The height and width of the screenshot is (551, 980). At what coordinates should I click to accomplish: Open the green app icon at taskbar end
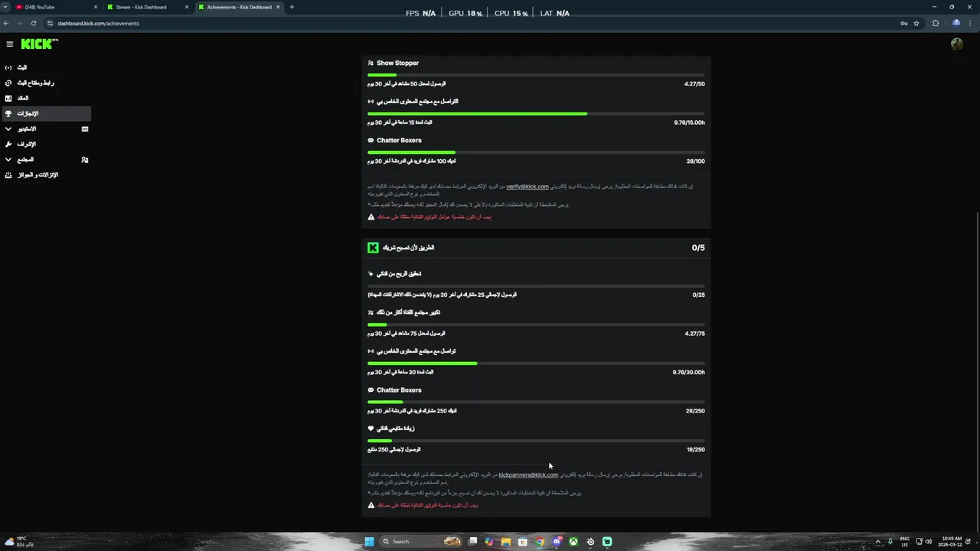point(607,541)
